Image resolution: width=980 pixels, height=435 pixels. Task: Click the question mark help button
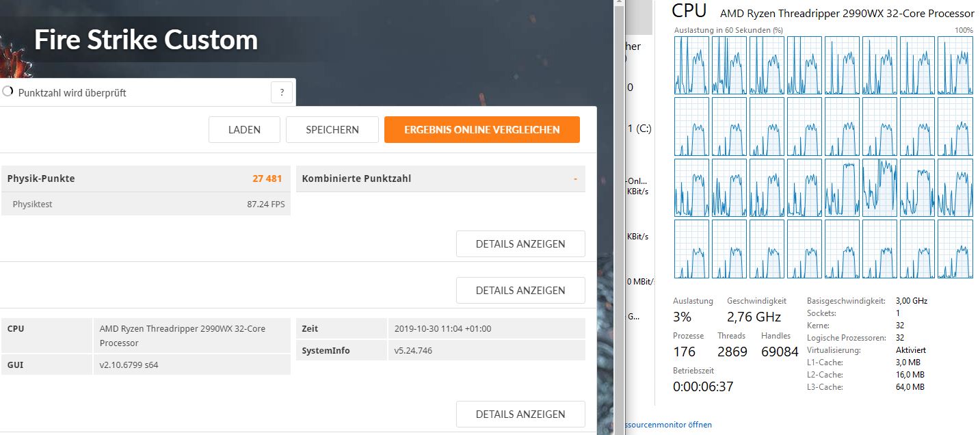282,92
